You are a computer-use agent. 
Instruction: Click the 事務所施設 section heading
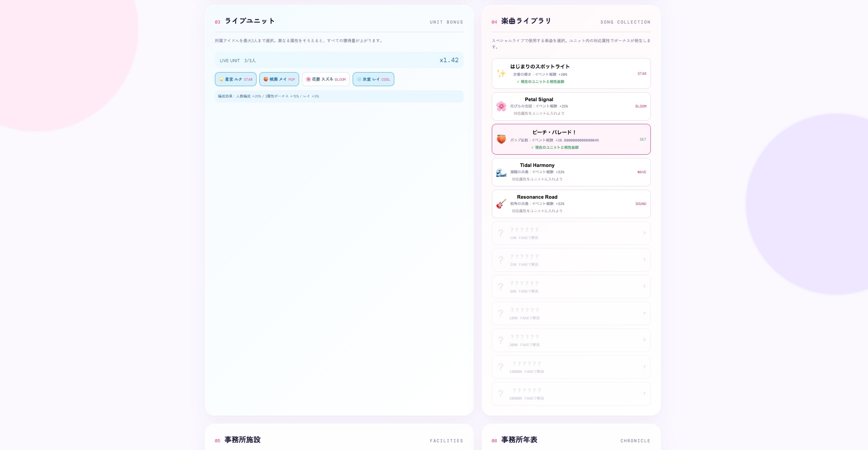[242, 440]
